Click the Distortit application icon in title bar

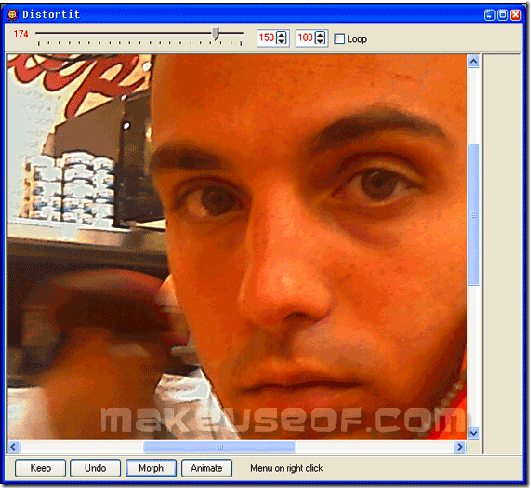pos(13,15)
